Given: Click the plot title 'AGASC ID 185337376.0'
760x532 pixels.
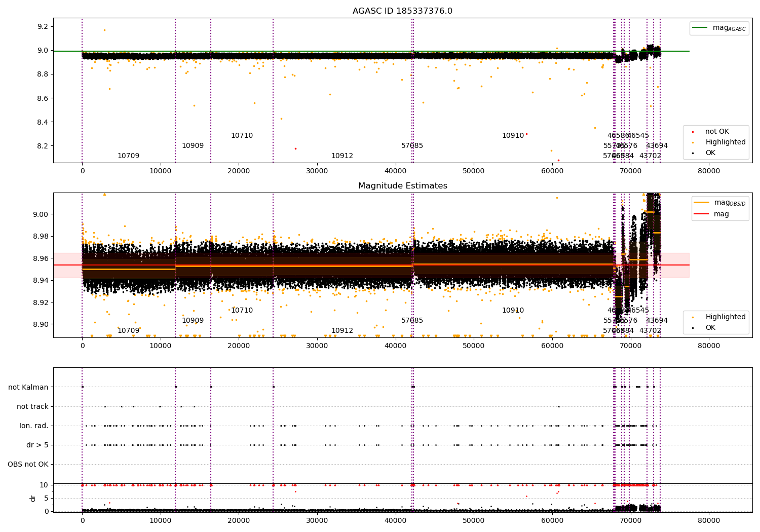Looking at the screenshot, I should pyautogui.click(x=402, y=11).
